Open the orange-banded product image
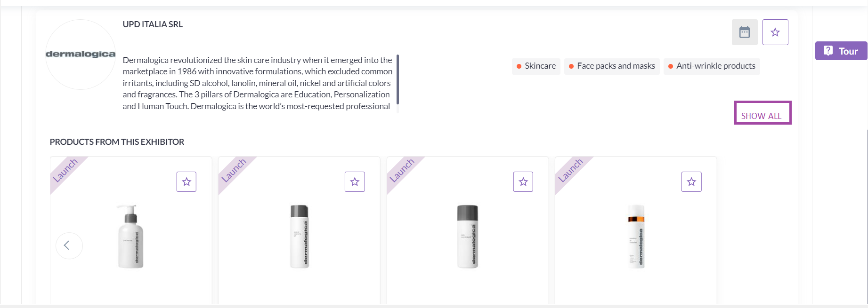This screenshot has height=308, width=868. [636, 237]
